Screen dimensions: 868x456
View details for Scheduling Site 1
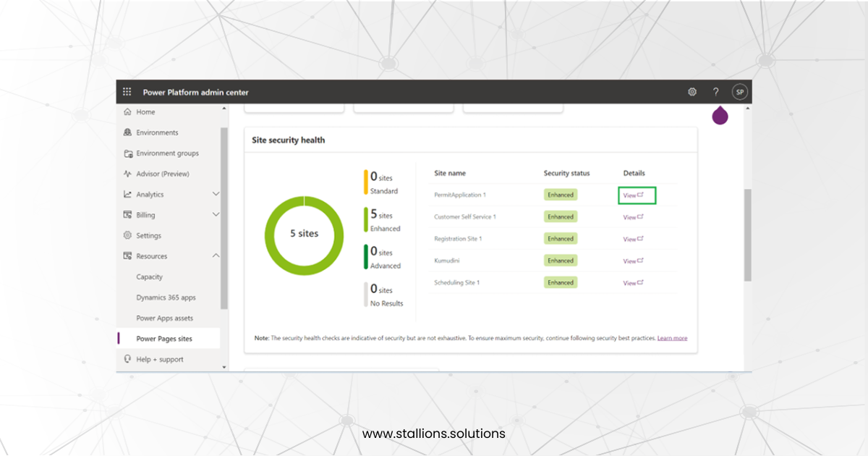634,283
